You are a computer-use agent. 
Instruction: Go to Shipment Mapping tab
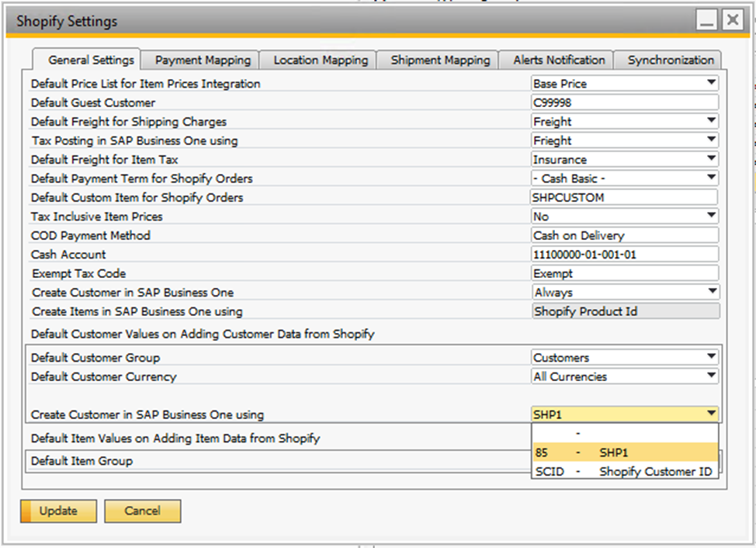(x=440, y=60)
